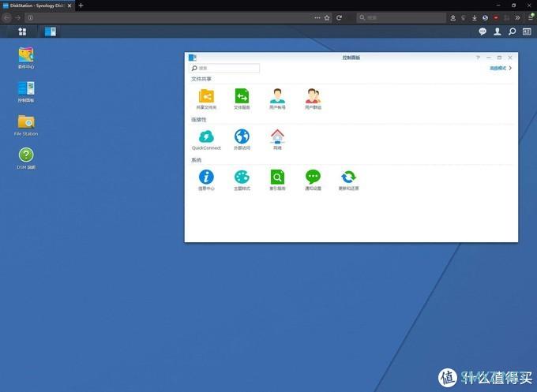Open External Access globe icon
The height and width of the screenshot is (392, 537).
click(x=242, y=140)
